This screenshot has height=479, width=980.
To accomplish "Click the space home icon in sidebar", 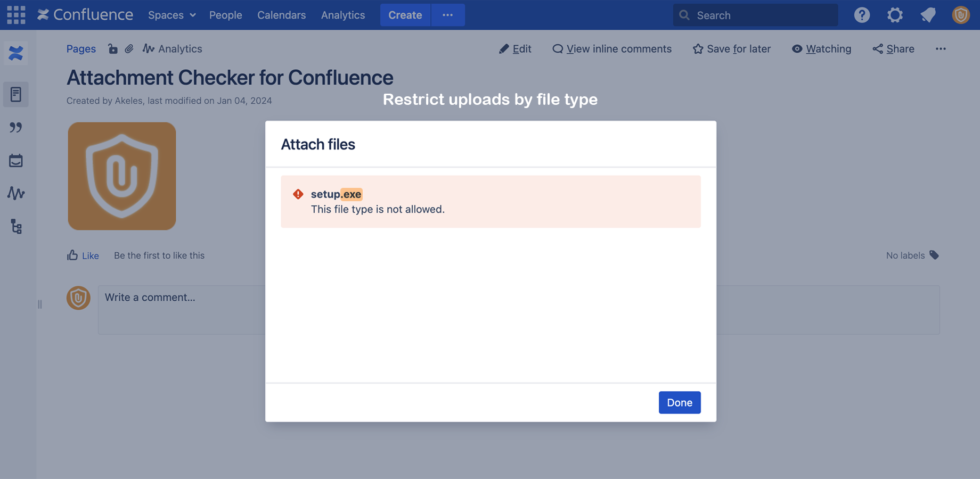I will (16, 53).
